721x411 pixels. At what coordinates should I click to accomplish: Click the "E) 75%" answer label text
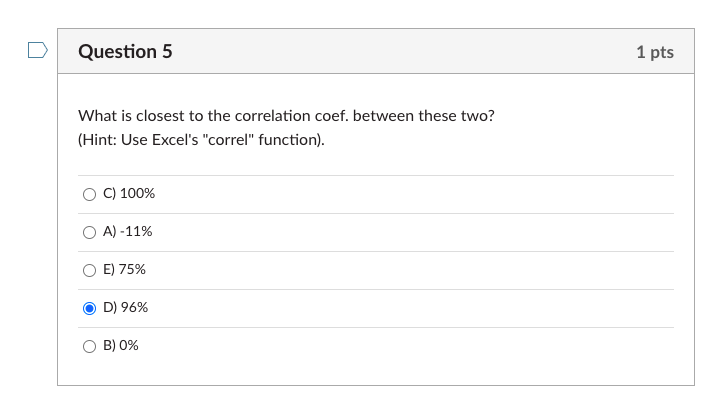(124, 269)
